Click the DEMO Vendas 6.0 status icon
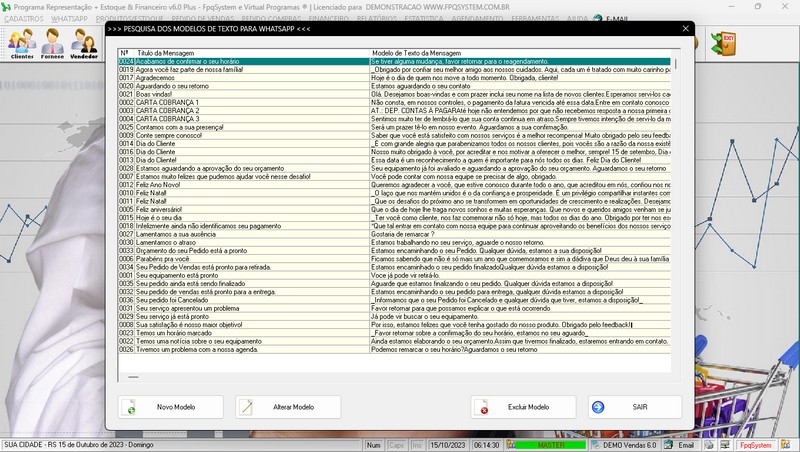Viewport: 800px width, 452px height. pyautogui.click(x=595, y=445)
